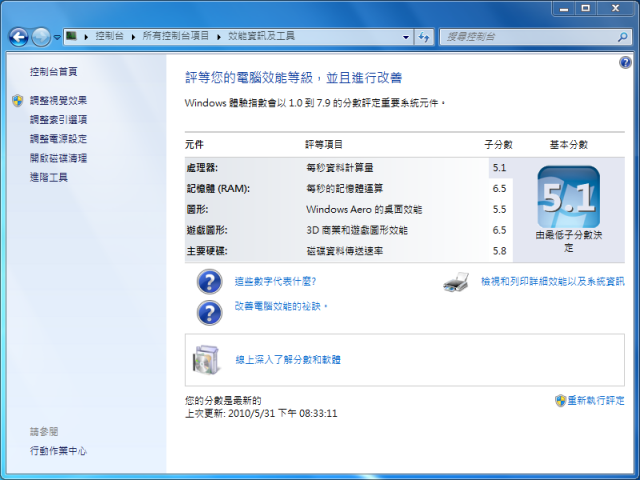The height and width of the screenshot is (480, 640).
Task: Select the 所有控制台項目 breadcrumb
Action: coord(176,36)
